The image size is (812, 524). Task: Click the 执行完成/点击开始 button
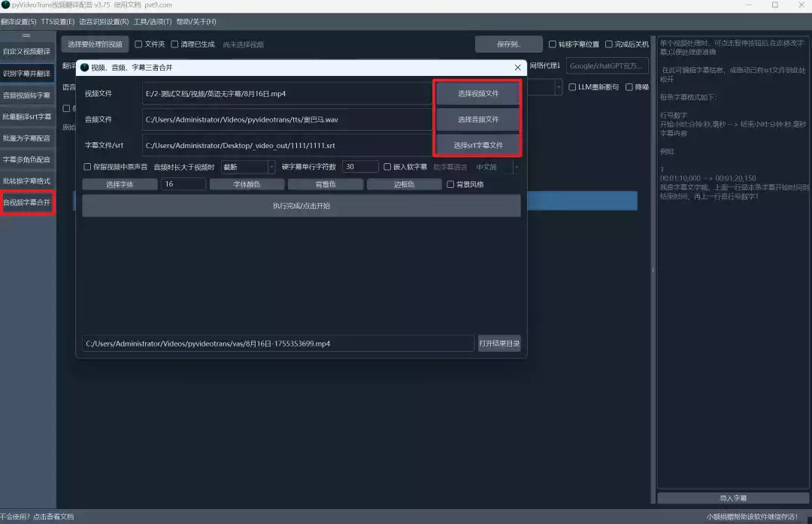pos(301,206)
